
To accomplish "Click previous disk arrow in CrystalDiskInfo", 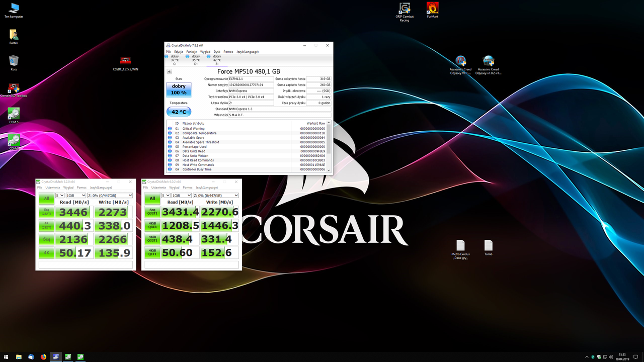I will click(x=169, y=71).
